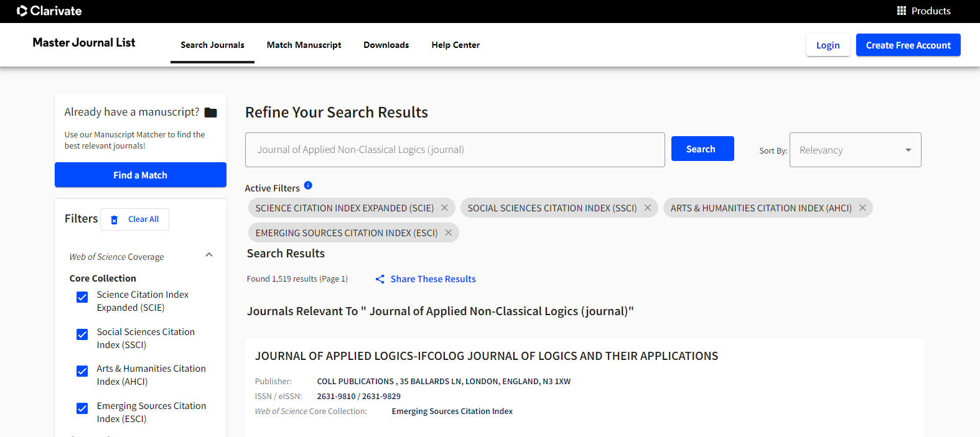Image resolution: width=980 pixels, height=437 pixels.
Task: Click the trash icon in Clear All
Action: pos(114,219)
